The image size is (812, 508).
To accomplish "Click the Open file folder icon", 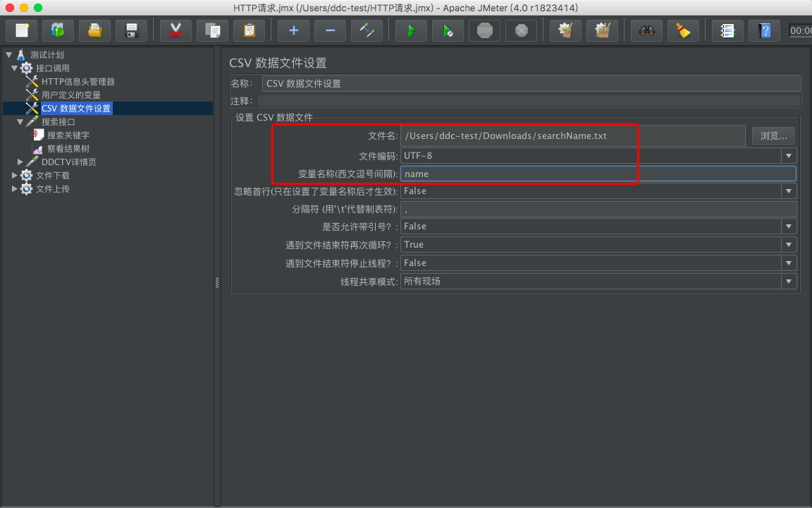I will tap(94, 30).
